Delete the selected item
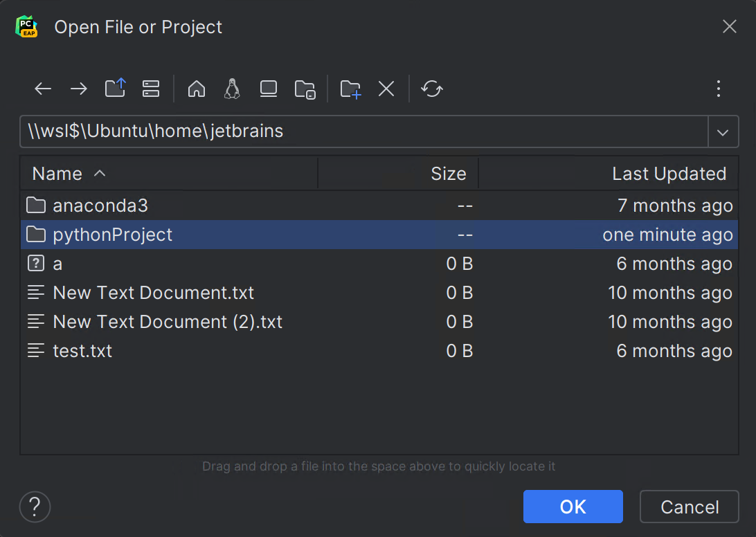Screen dimensions: 756x537 tap(386, 89)
